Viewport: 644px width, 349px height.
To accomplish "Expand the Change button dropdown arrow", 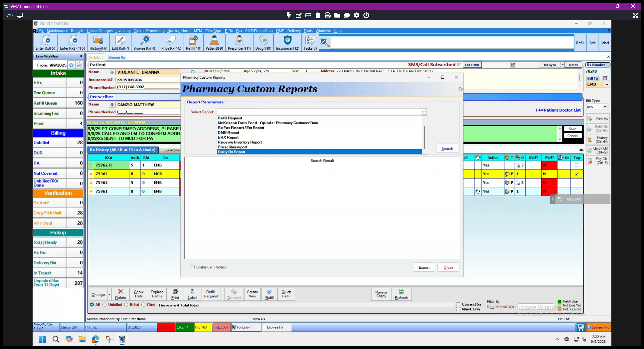I will click(109, 294).
